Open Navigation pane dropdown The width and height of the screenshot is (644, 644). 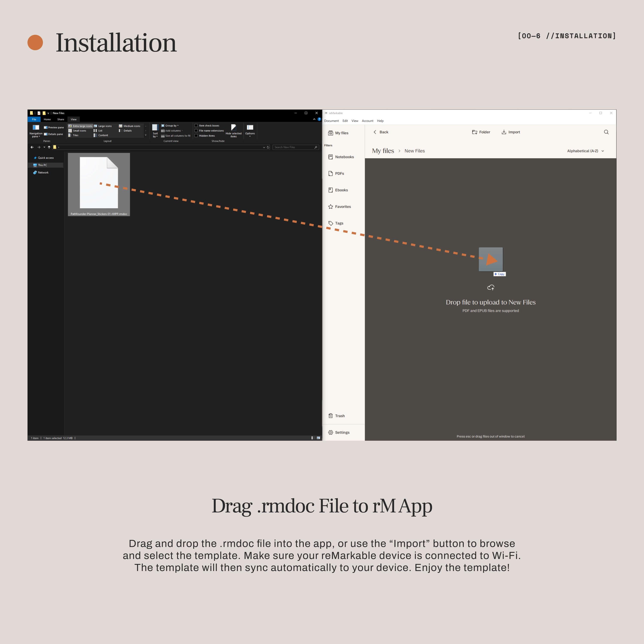click(x=36, y=131)
